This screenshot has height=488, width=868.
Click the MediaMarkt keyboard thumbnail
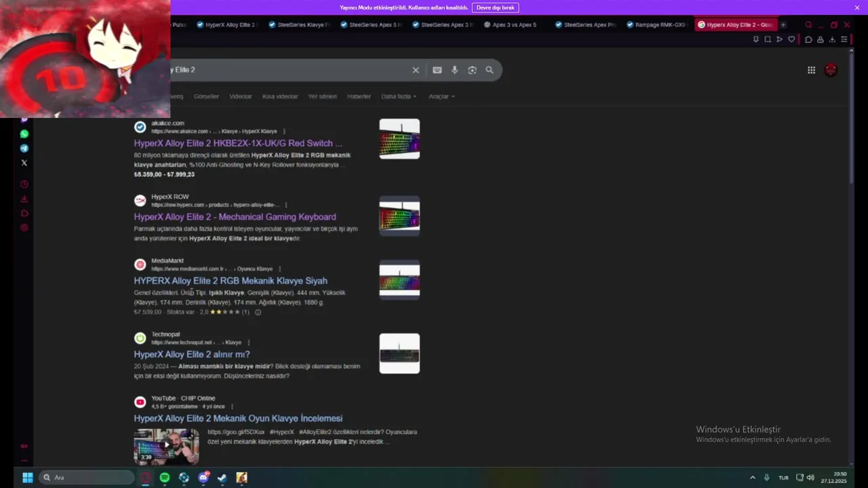[399, 280]
